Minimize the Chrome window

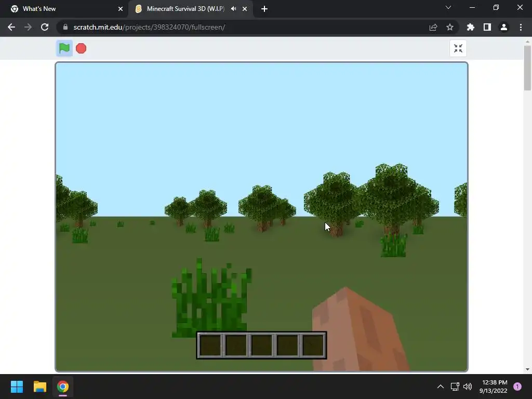click(472, 7)
